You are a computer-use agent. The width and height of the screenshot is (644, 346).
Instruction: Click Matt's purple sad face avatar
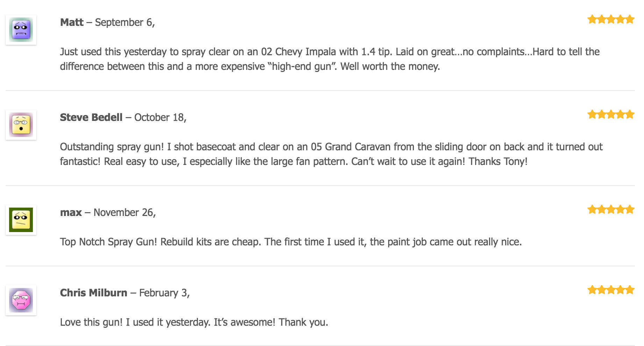pyautogui.click(x=21, y=30)
